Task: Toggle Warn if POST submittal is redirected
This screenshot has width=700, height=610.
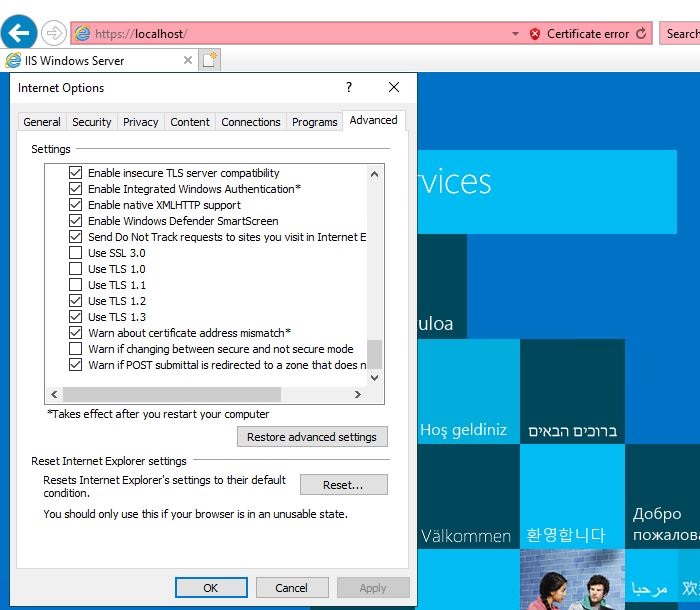Action: point(75,365)
